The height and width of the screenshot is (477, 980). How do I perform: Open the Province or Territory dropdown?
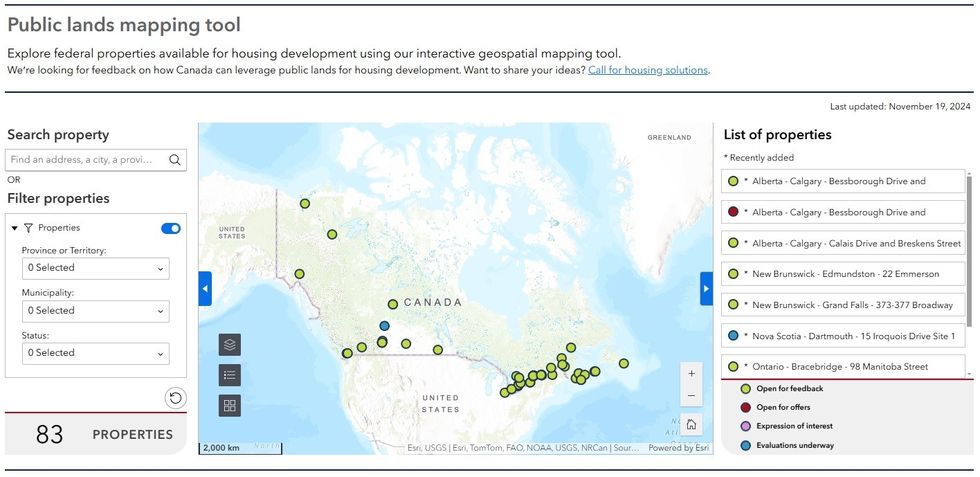click(96, 268)
